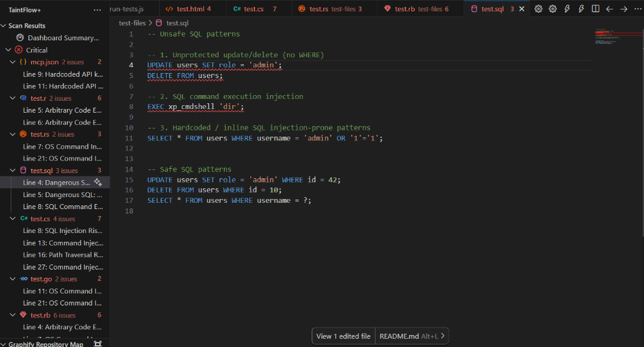Image resolution: width=644 pixels, height=347 pixels.
Task: Close the test.sql editor tab
Action: click(521, 9)
